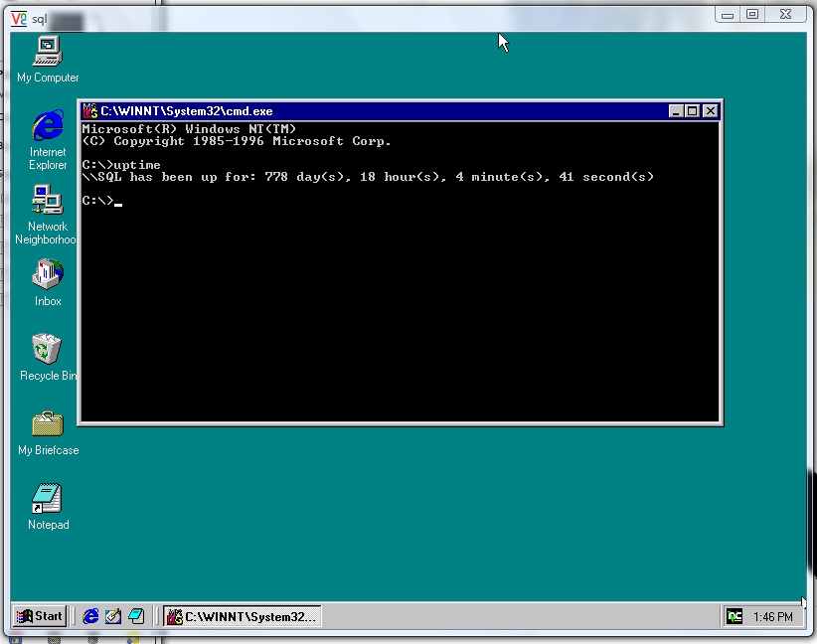
Task: Launch Internet Explorer from the desktop
Action: tap(47, 126)
